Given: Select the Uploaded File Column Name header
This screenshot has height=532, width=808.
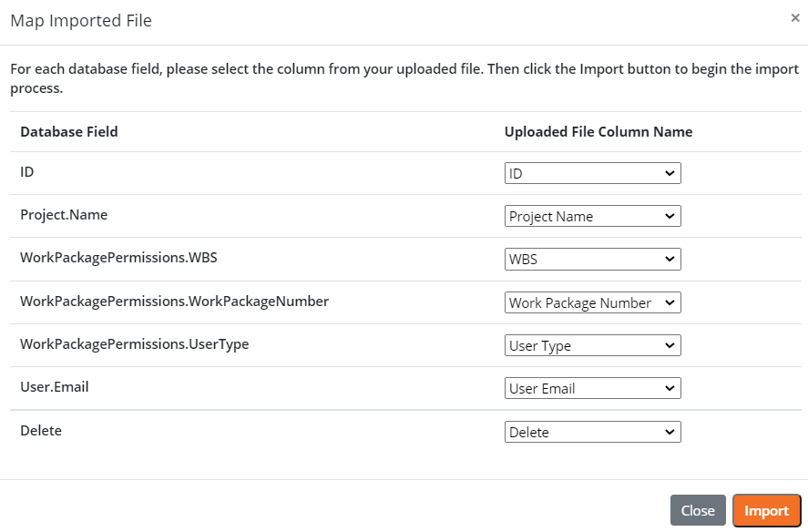Looking at the screenshot, I should [598, 132].
